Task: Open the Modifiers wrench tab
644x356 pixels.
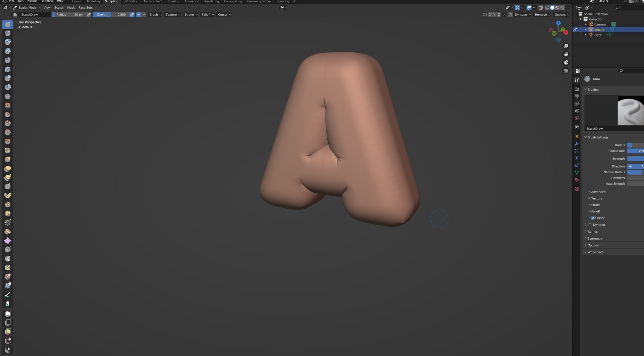Action: click(577, 143)
